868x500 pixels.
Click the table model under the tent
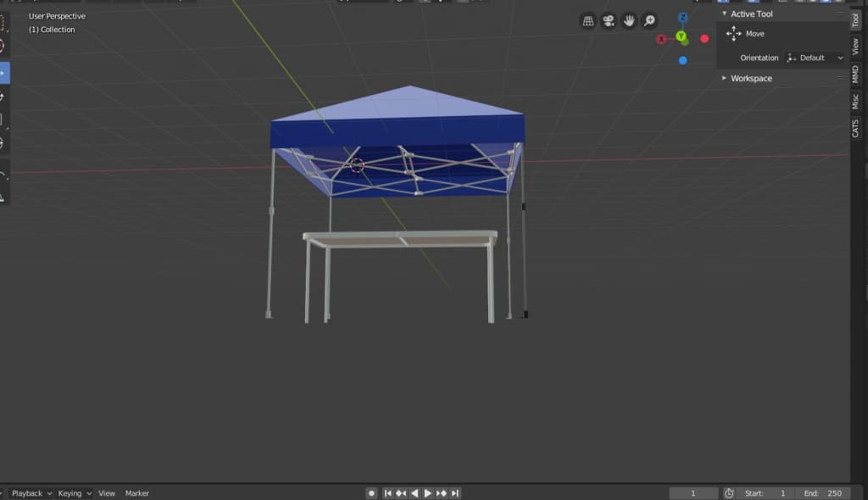(400, 275)
